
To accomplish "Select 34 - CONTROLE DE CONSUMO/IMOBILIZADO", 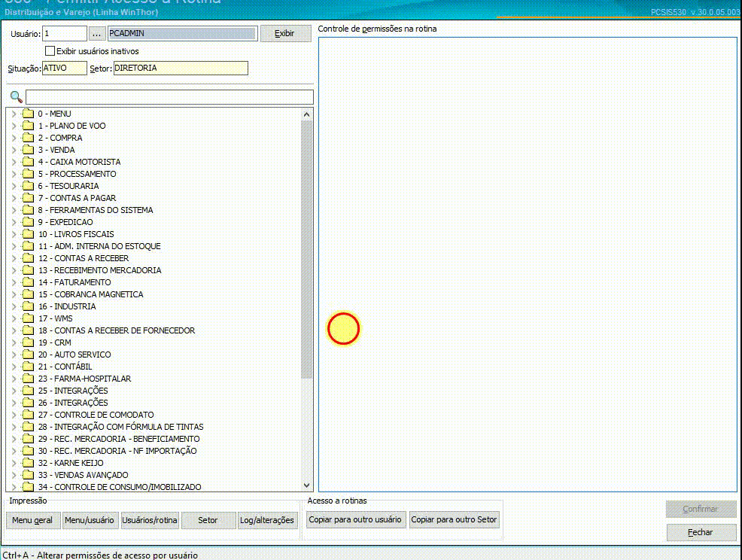I will (x=120, y=487).
